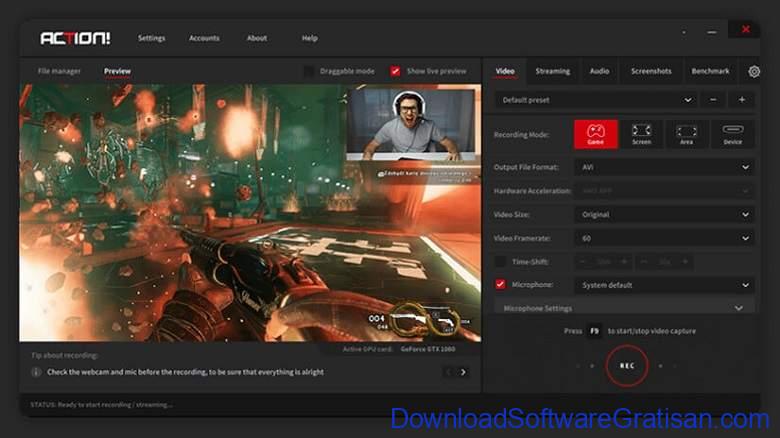Click the status bar ready message
The width and height of the screenshot is (780, 438).
pos(101,405)
